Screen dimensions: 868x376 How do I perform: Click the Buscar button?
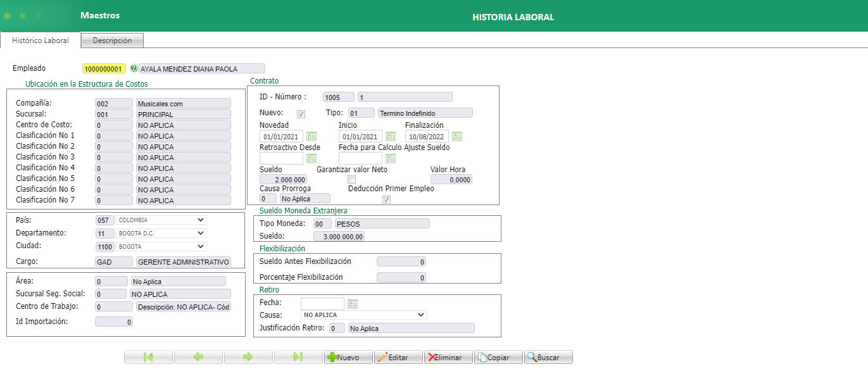pyautogui.click(x=548, y=357)
